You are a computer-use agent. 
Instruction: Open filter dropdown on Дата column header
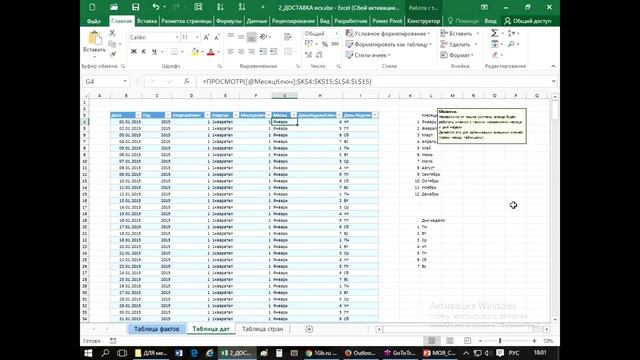coord(138,115)
